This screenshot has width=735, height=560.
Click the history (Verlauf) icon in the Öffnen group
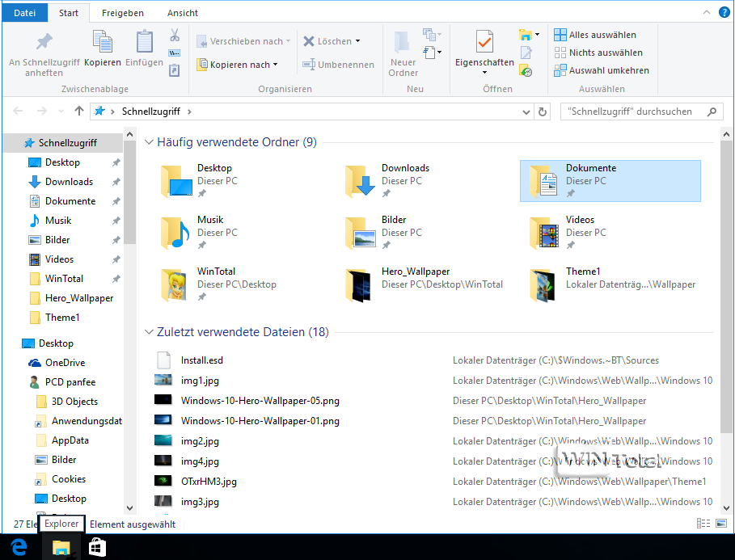pos(526,71)
